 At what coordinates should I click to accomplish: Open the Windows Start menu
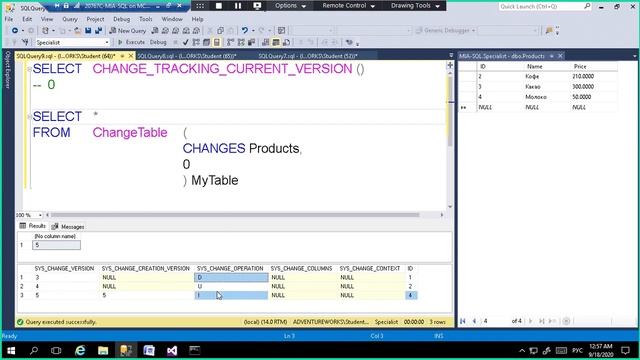pyautogui.click(x=11, y=351)
